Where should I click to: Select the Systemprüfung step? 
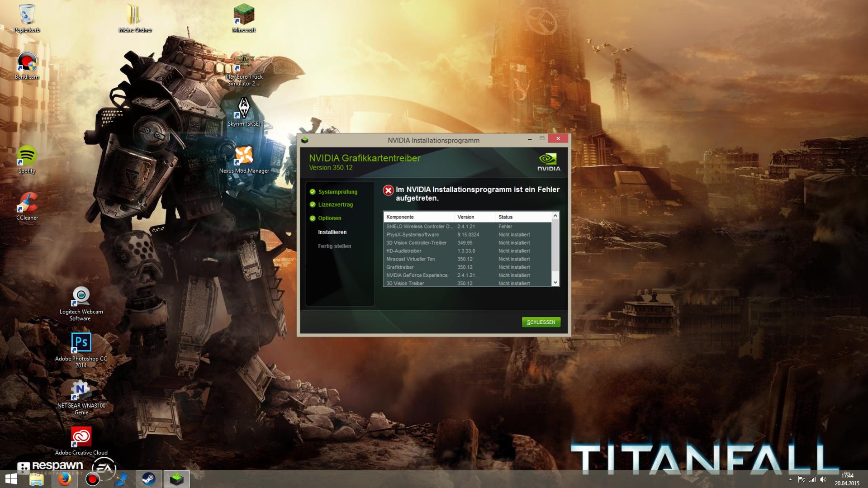coord(337,192)
